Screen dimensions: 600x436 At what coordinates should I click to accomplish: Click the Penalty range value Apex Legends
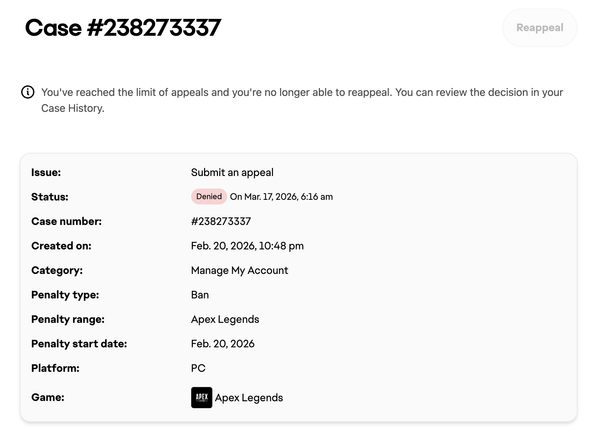225,319
